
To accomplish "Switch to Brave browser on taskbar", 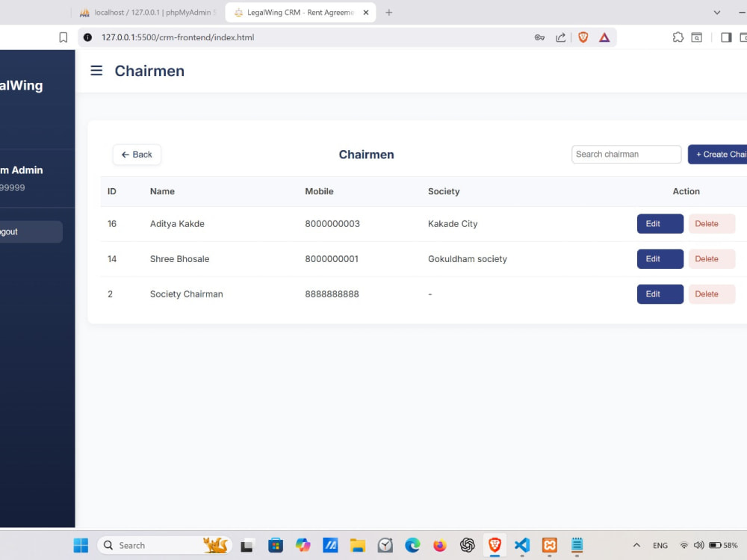I will 495,545.
